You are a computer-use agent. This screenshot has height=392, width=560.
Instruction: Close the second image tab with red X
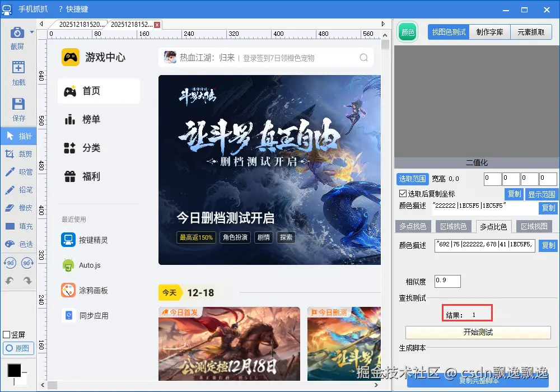tap(157, 25)
